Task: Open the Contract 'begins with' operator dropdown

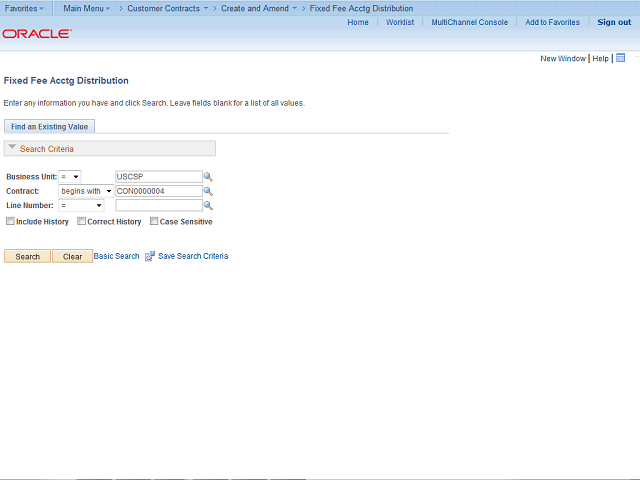Action: (x=86, y=191)
